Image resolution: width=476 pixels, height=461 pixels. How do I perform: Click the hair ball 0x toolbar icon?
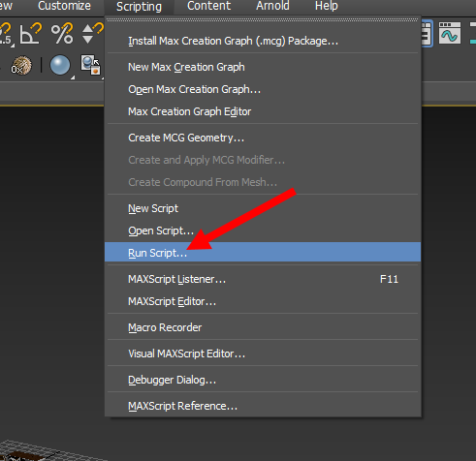click(x=21, y=65)
